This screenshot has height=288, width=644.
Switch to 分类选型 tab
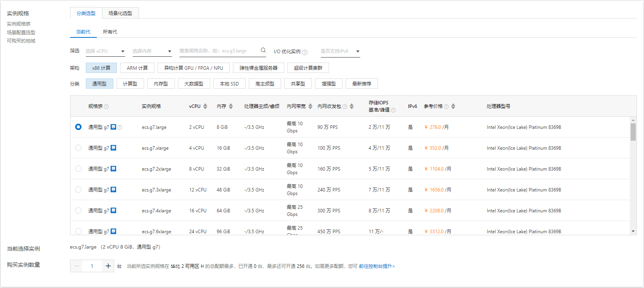click(x=86, y=13)
